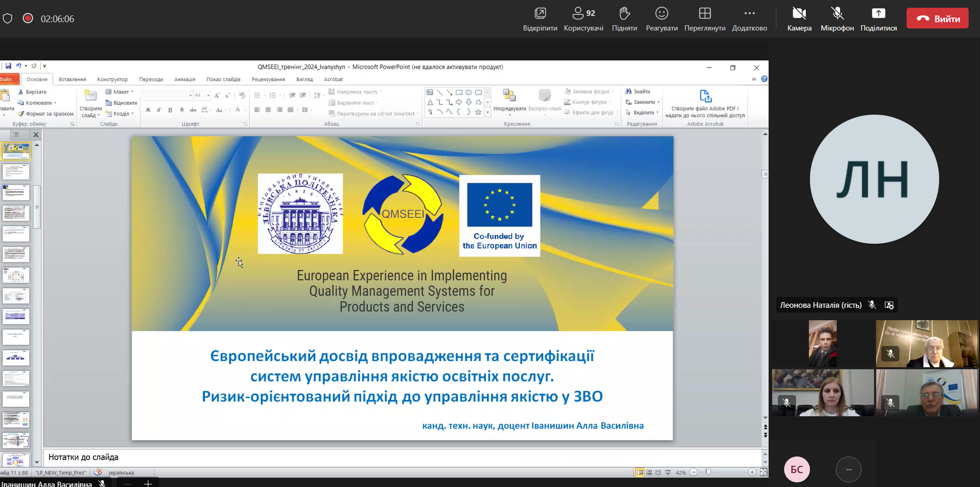Unmute the microphone
This screenshot has height=487, width=980.
[837, 13]
